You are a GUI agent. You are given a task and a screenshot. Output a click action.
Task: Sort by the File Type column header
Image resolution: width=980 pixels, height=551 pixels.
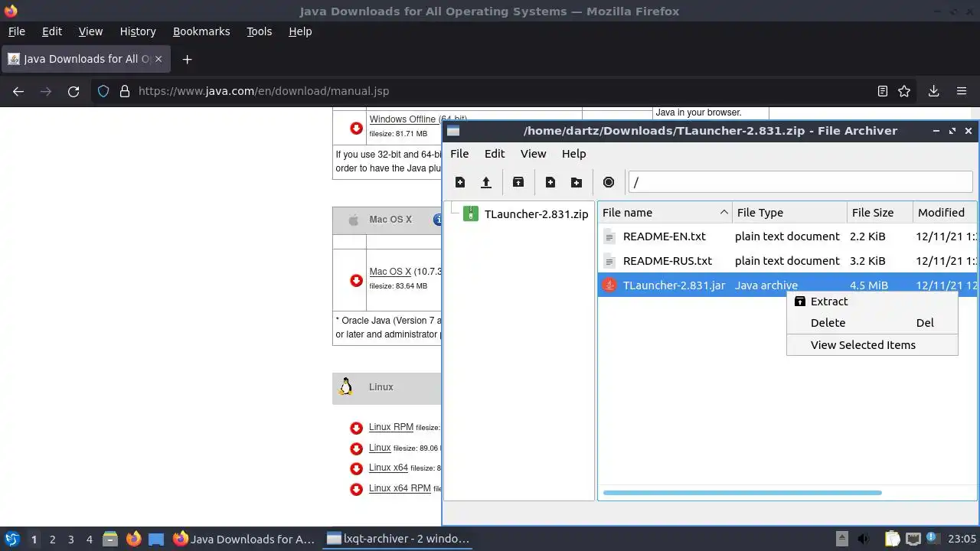[x=789, y=213]
